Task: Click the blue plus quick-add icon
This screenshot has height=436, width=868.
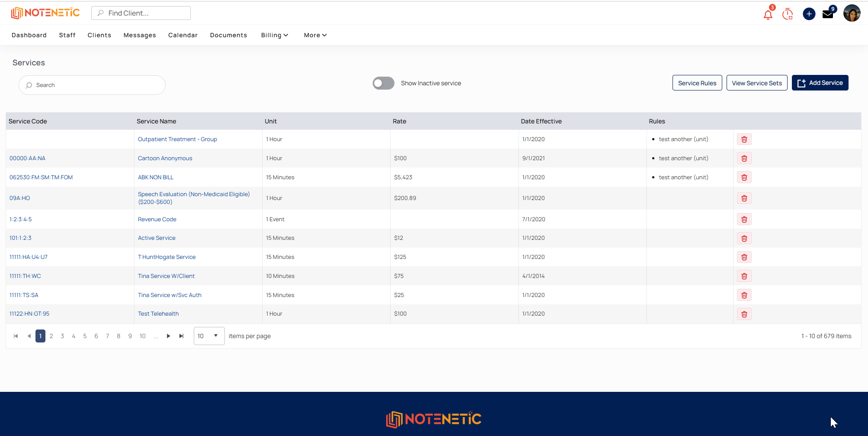Action: coord(809,14)
